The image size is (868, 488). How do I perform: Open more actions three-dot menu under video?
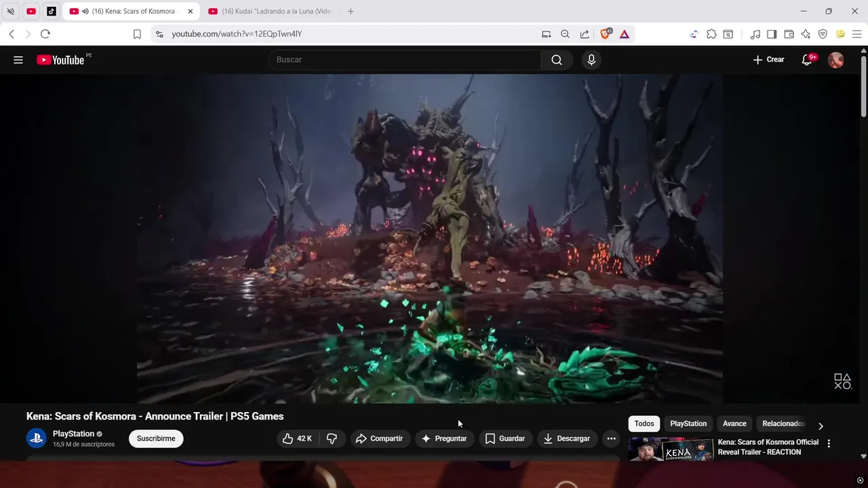pyautogui.click(x=611, y=439)
